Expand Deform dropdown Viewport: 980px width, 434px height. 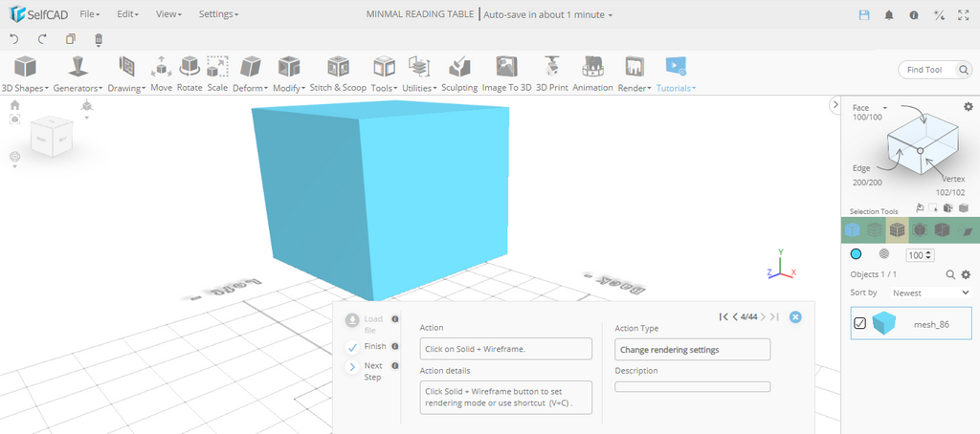click(x=250, y=74)
